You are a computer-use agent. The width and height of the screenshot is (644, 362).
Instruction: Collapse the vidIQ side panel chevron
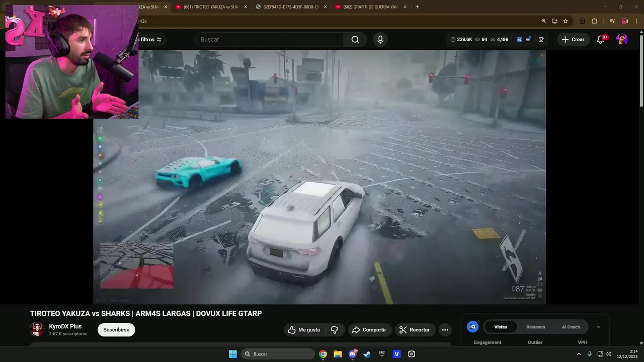(x=598, y=327)
